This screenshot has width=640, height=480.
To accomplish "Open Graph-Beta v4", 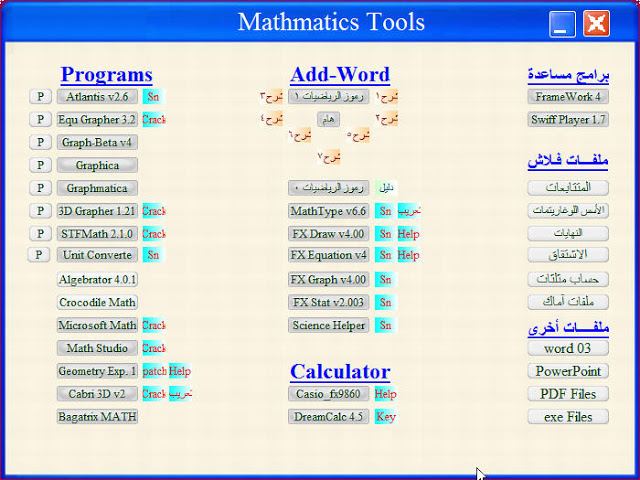I will (x=97, y=142).
